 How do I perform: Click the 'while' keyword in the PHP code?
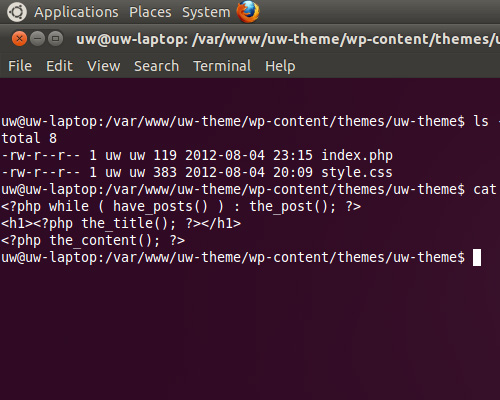69,206
